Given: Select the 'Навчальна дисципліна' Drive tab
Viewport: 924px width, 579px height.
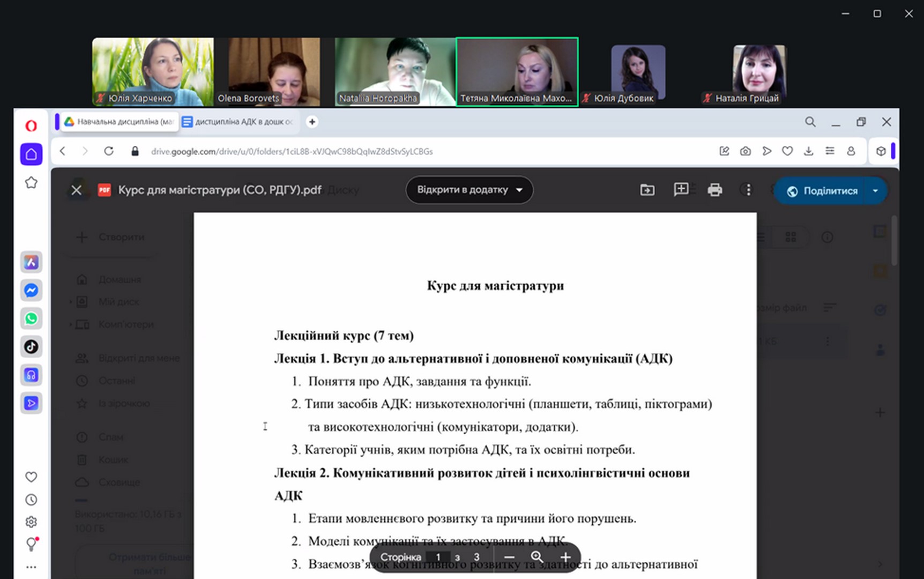Looking at the screenshot, I should pyautogui.click(x=120, y=122).
